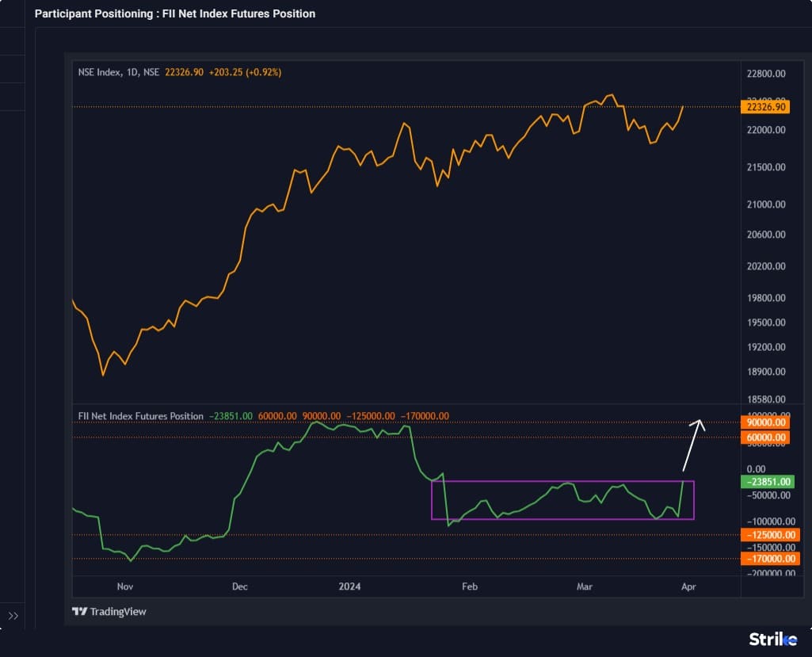The height and width of the screenshot is (657, 812).
Task: Click the 22000.00 price axis label
Action: [766, 129]
